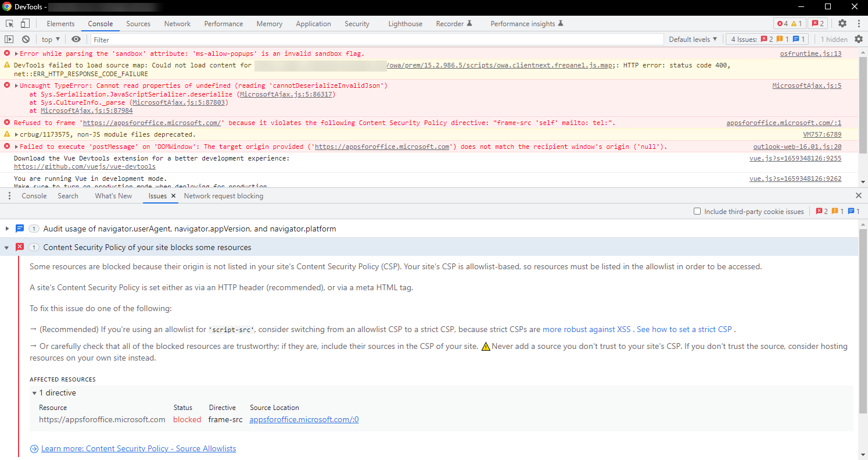
Task: Open See how to set a strict CSP link
Action: point(684,329)
